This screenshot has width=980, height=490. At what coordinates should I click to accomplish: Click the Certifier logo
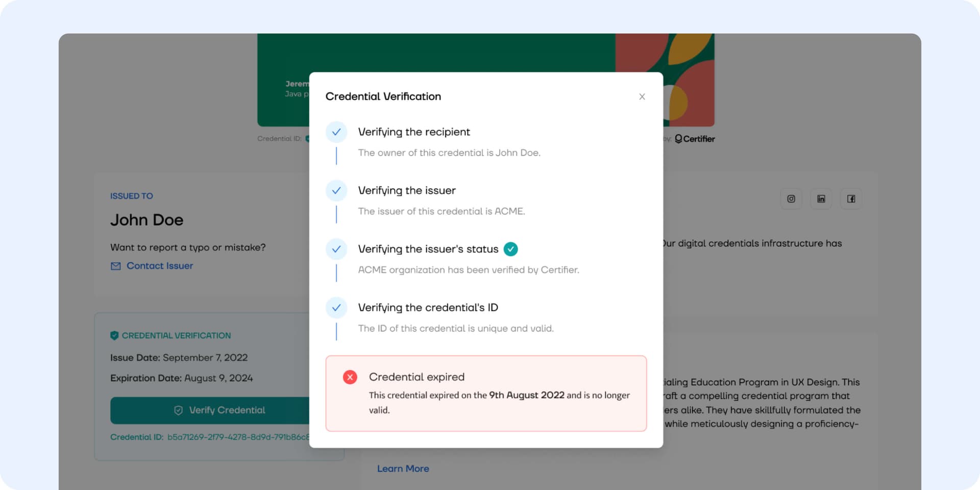click(695, 139)
